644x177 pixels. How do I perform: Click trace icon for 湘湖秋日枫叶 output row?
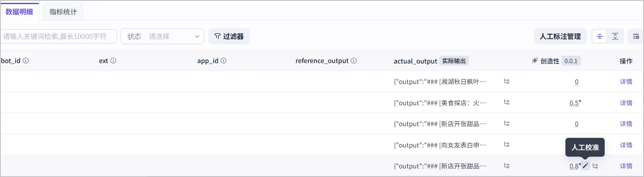(506, 82)
